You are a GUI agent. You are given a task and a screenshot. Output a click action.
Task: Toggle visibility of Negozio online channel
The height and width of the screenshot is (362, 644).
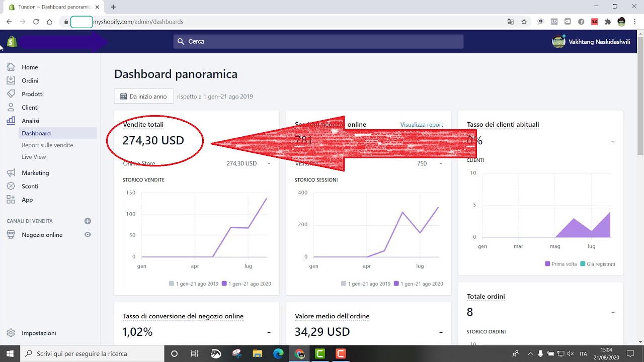pyautogui.click(x=88, y=234)
